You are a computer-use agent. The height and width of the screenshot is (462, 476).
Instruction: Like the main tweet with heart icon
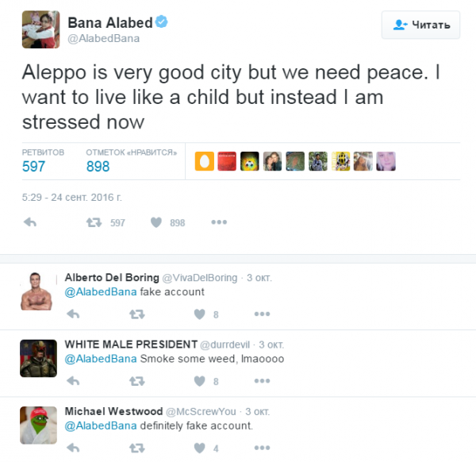156,223
